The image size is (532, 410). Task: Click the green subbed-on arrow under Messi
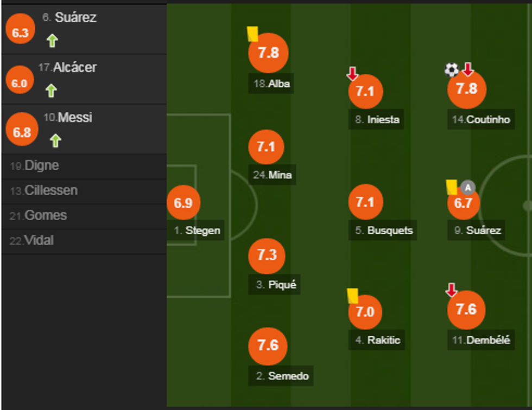[55, 141]
